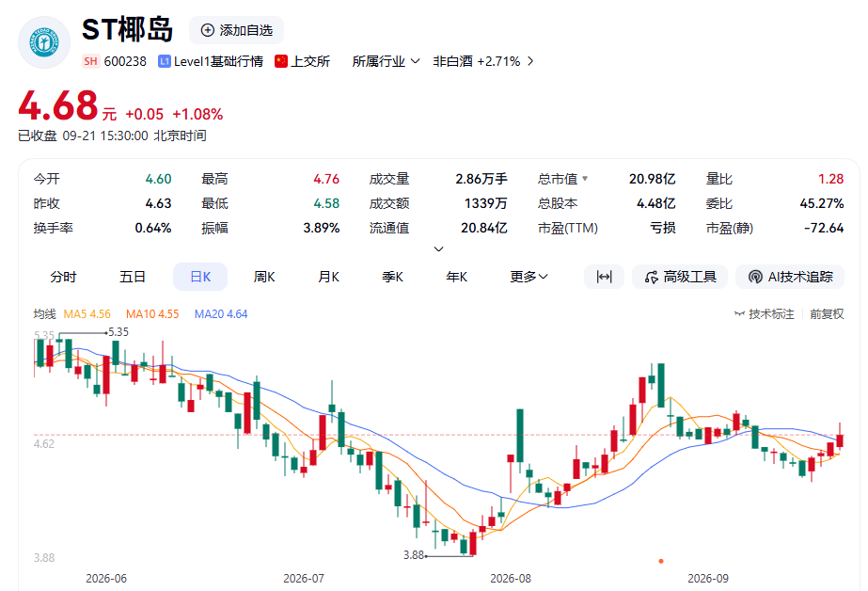Click the 5.35 high price marker

[x=118, y=332]
